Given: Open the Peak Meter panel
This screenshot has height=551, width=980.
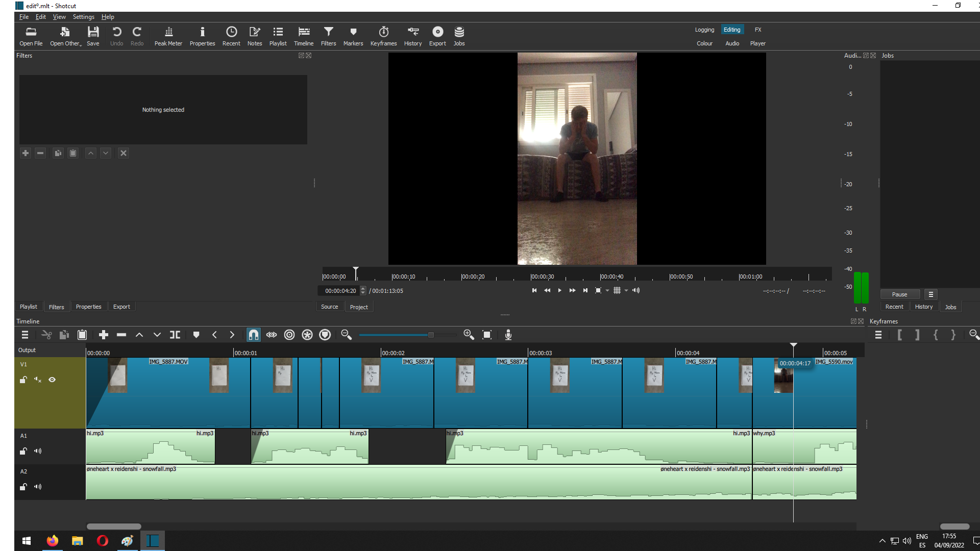Looking at the screenshot, I should 168,36.
